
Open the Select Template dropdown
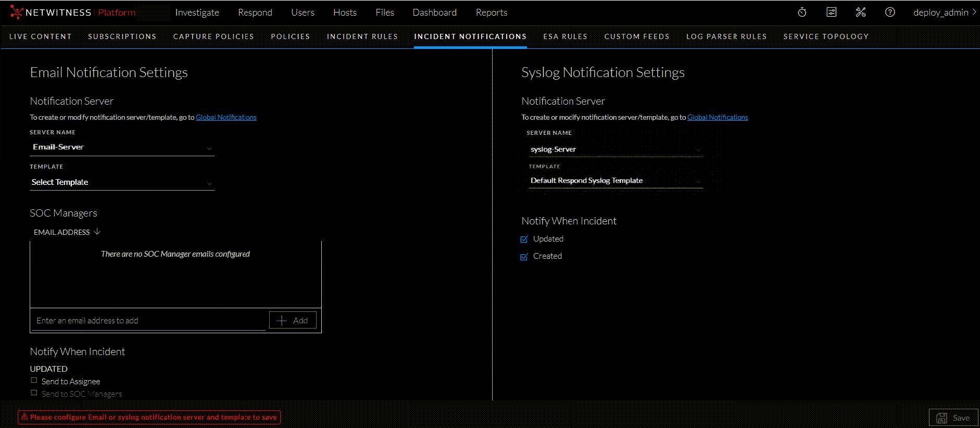pos(122,182)
